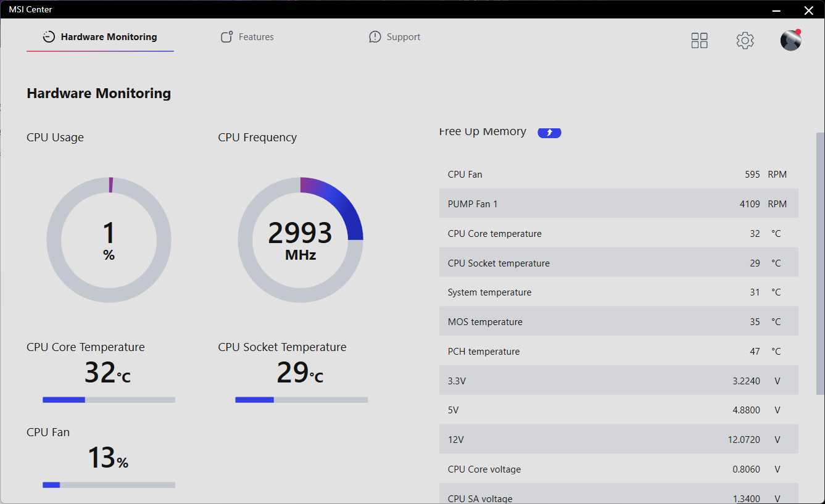The width and height of the screenshot is (825, 504).
Task: Click the CPU Frequency gauge showing 2993 MHz
Action: (301, 240)
